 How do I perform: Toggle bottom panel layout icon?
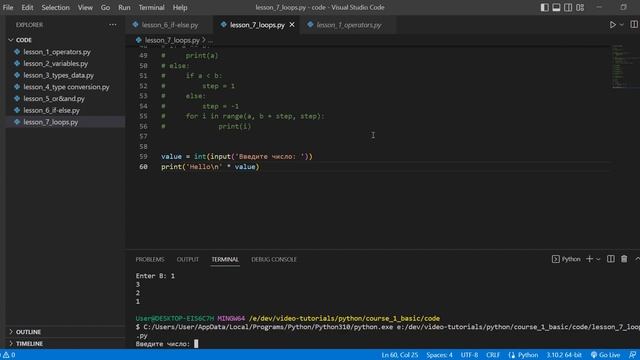tap(556, 7)
